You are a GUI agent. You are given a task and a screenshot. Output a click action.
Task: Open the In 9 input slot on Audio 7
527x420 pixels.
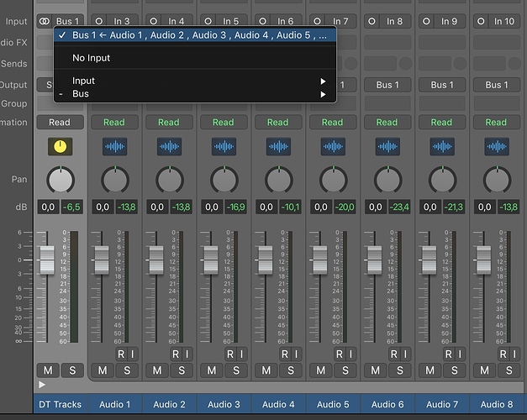pyautogui.click(x=449, y=21)
